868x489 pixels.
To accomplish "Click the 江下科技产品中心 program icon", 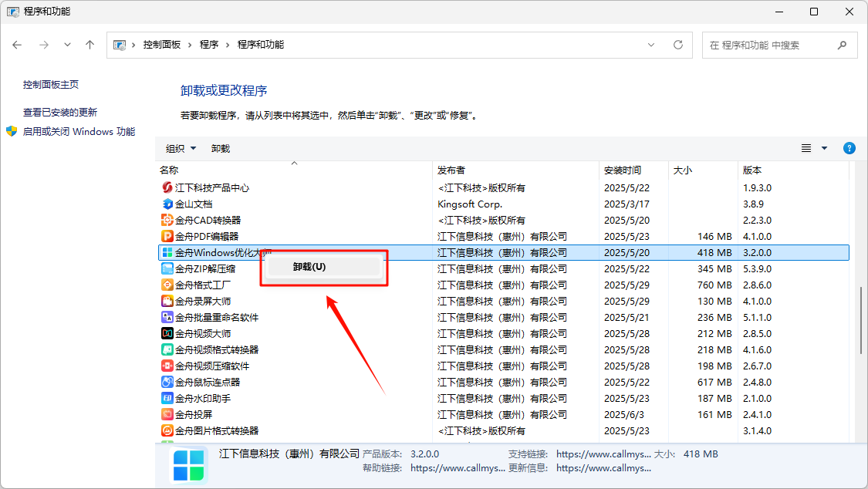I will [x=167, y=187].
